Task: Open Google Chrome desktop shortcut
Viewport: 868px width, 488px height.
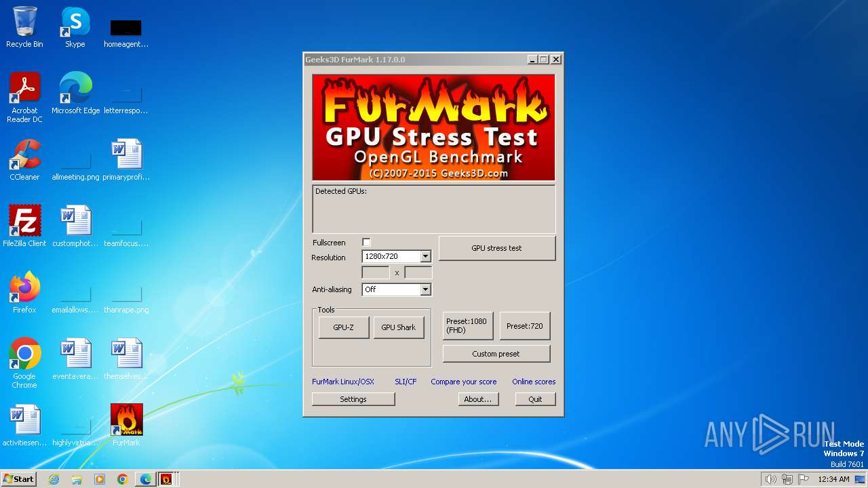Action: click(24, 363)
